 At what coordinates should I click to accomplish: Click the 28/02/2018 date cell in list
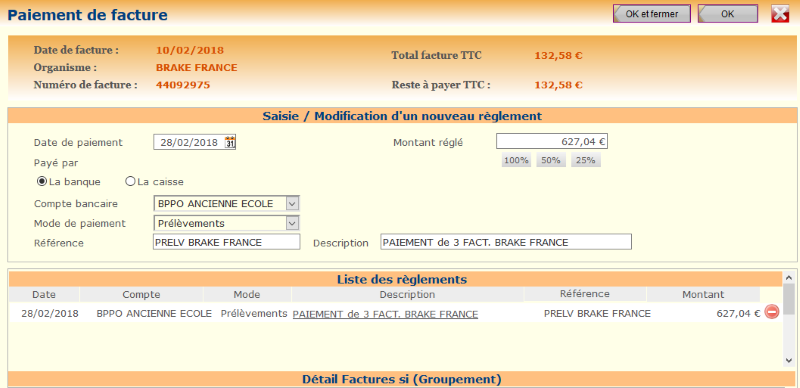point(50,313)
